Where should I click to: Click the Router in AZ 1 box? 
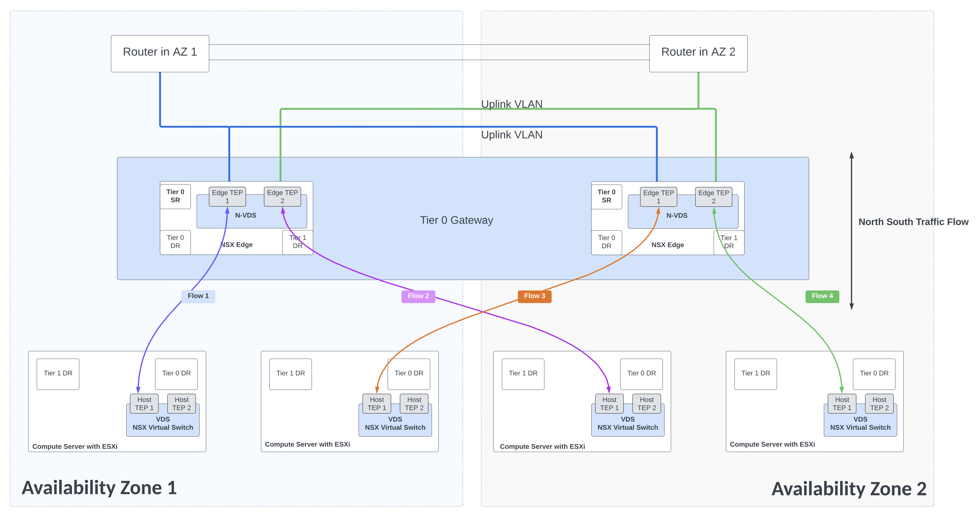pos(160,53)
